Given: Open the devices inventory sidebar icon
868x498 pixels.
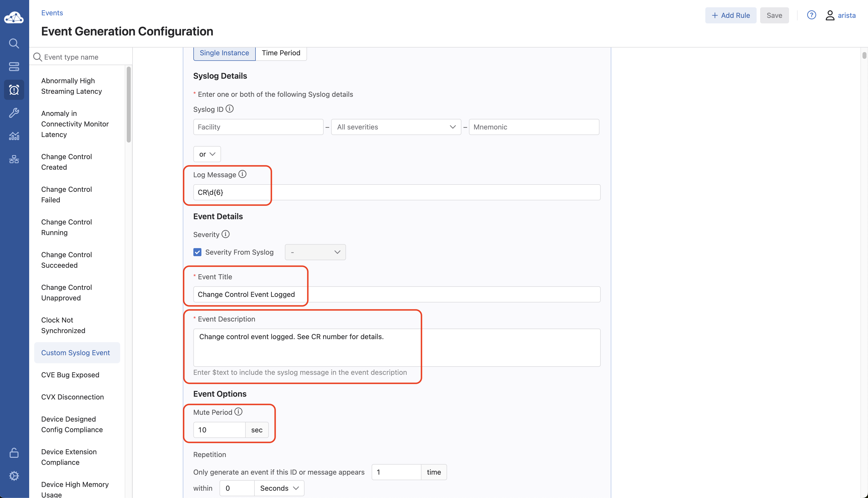Looking at the screenshot, I should coord(14,66).
